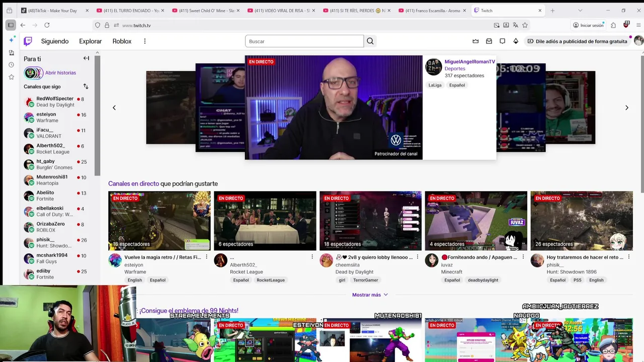Open options menu for iuvaz stream card
The width and height of the screenshot is (644, 362).
(x=523, y=257)
